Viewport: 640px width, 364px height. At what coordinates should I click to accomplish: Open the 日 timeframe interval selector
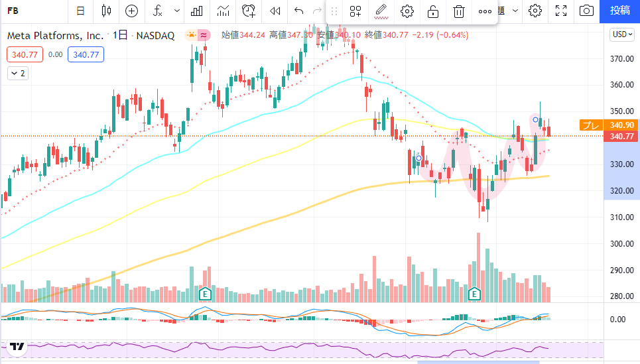pos(81,11)
